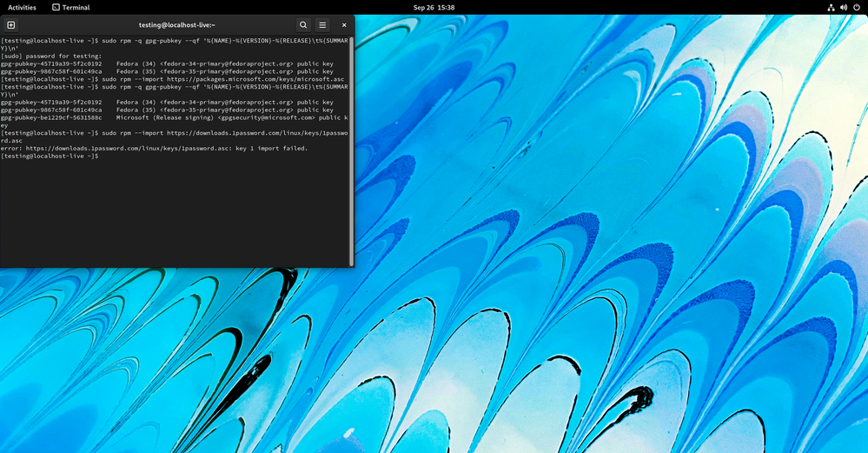The height and width of the screenshot is (453, 868).
Task: Close the terminal window
Action: [344, 25]
